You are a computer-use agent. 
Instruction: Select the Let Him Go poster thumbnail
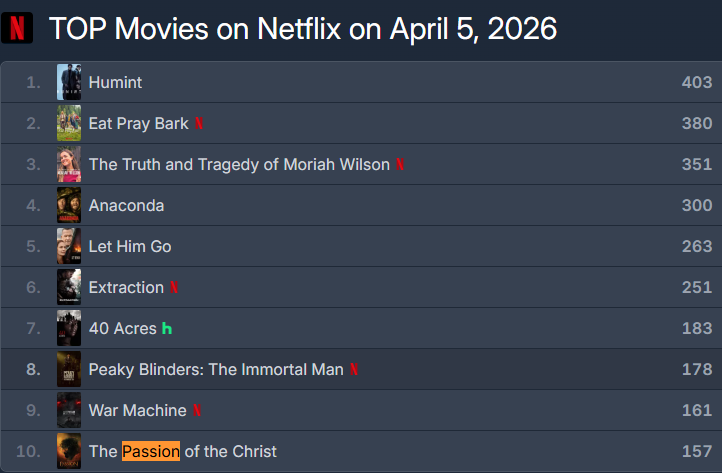(x=69, y=246)
